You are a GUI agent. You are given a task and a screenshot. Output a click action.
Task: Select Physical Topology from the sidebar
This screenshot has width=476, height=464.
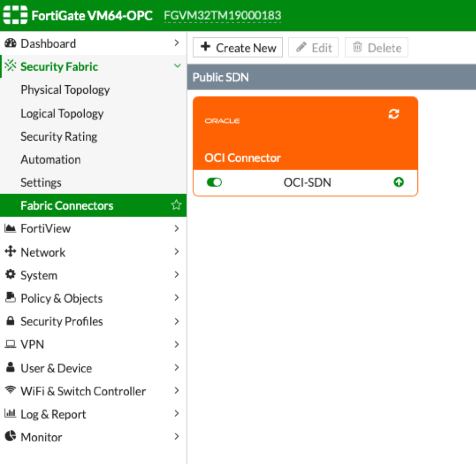(x=65, y=90)
